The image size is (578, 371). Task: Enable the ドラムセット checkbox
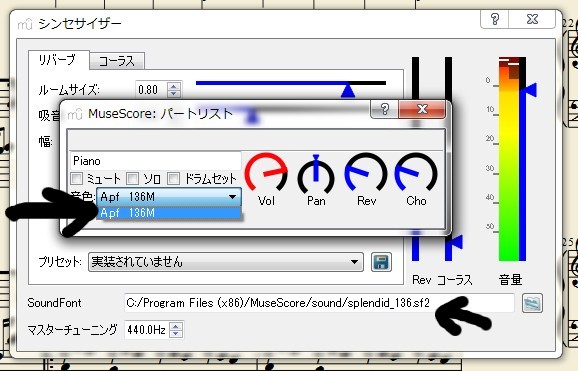point(173,179)
